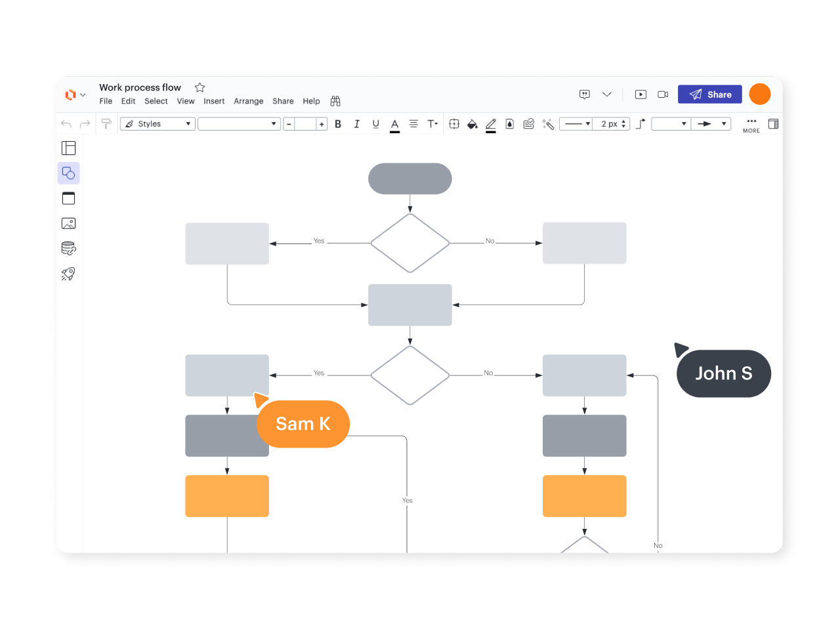Start presentation mode with the play icon
Image resolution: width=840 pixels, height=630 pixels.
click(x=640, y=94)
